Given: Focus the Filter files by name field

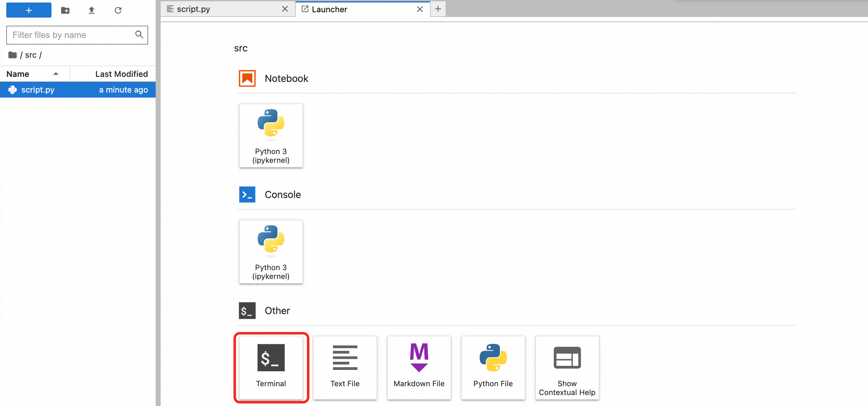Looking at the screenshot, I should point(77,35).
